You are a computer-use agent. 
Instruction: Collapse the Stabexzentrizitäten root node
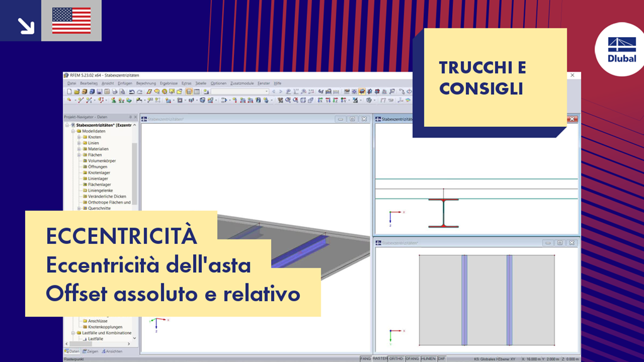point(67,125)
